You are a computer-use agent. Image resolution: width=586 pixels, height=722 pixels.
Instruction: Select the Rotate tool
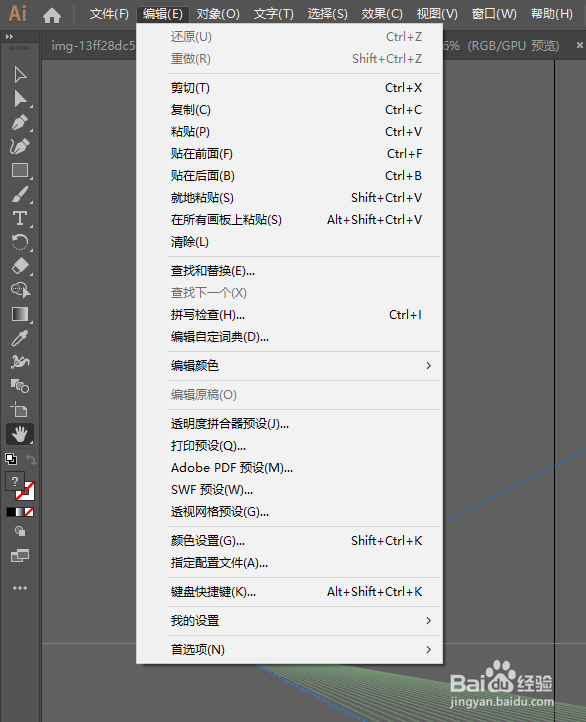pos(20,242)
